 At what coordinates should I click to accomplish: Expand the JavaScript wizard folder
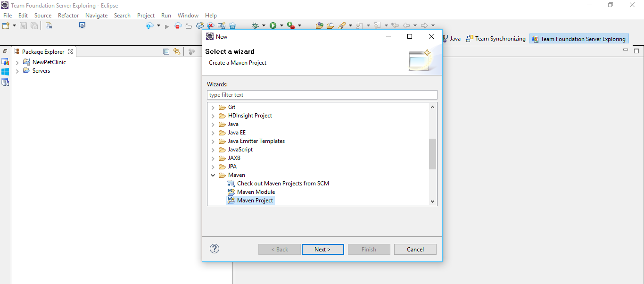click(x=213, y=150)
